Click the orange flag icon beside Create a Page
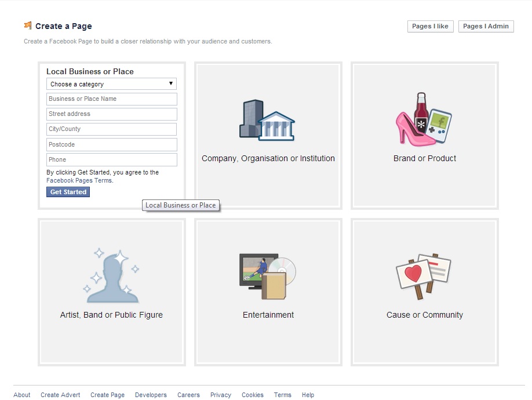 (x=28, y=26)
